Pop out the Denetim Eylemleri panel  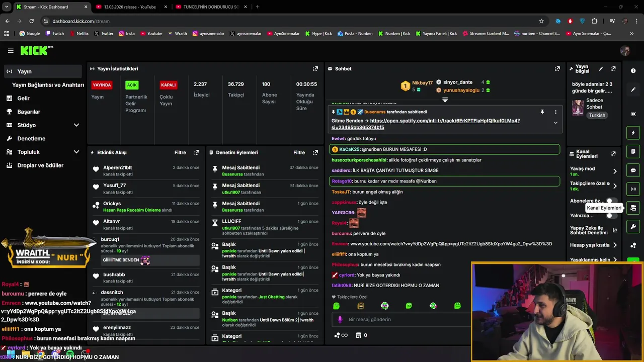(315, 152)
